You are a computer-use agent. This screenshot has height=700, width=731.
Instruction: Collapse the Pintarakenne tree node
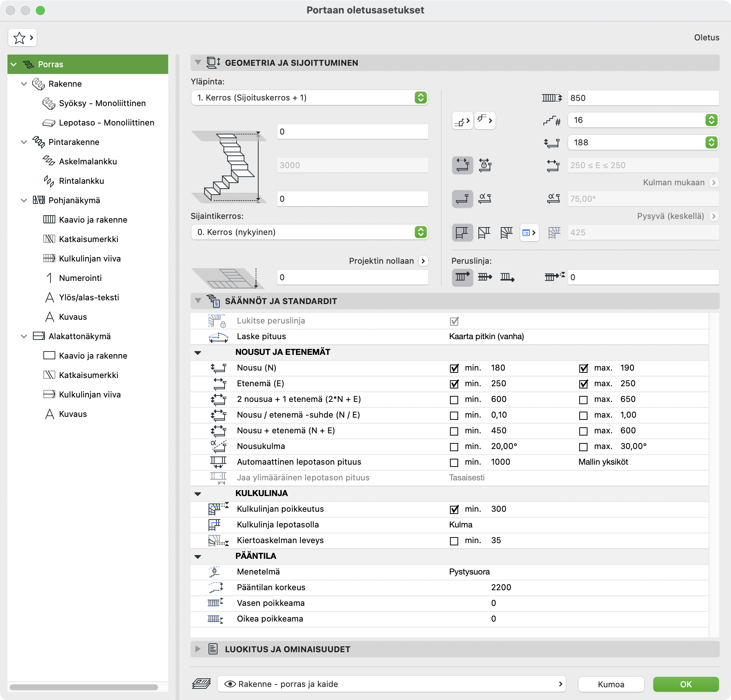point(24,142)
